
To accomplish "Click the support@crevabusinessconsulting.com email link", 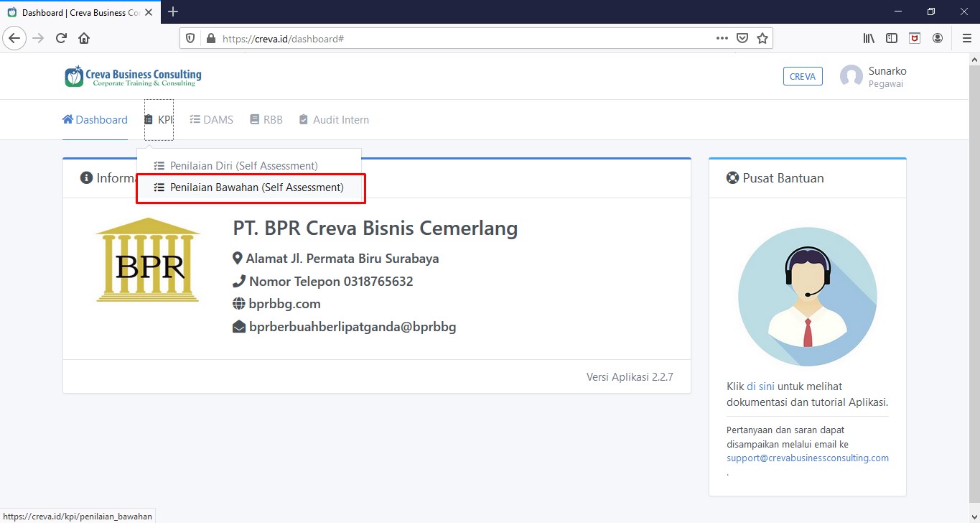I will pyautogui.click(x=808, y=458).
